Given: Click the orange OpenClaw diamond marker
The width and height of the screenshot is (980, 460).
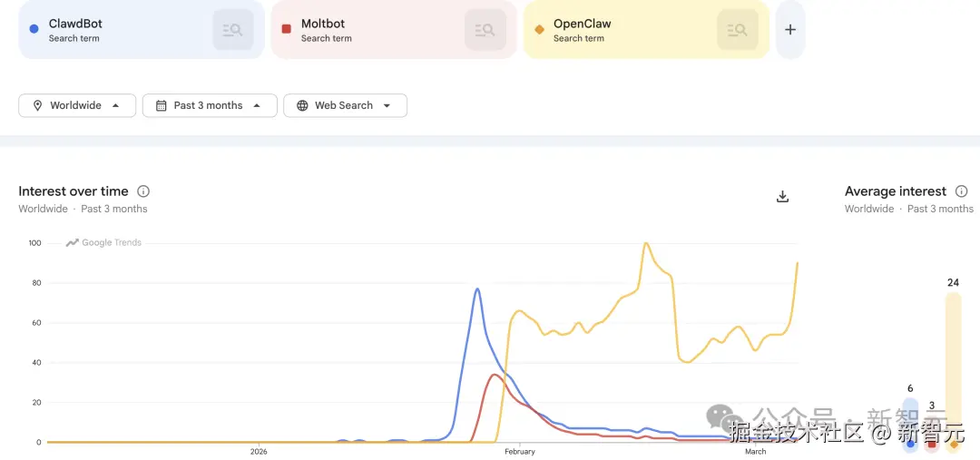Looking at the screenshot, I should pyautogui.click(x=539, y=29).
